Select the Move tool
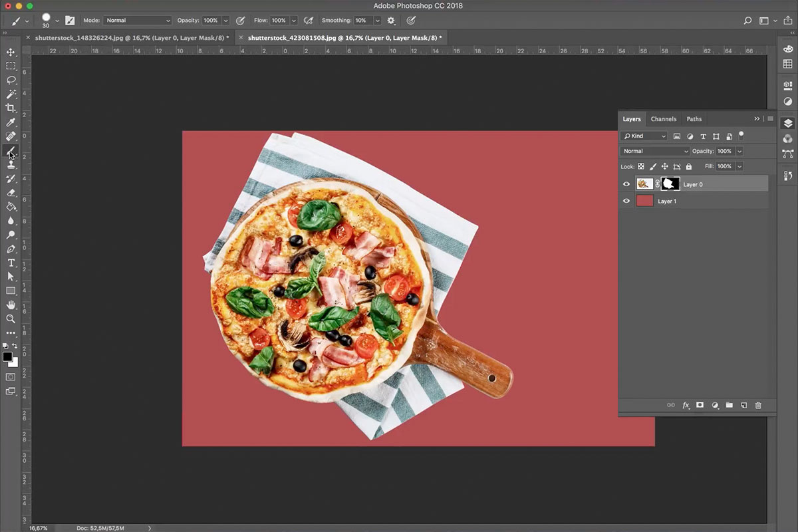 (9, 51)
